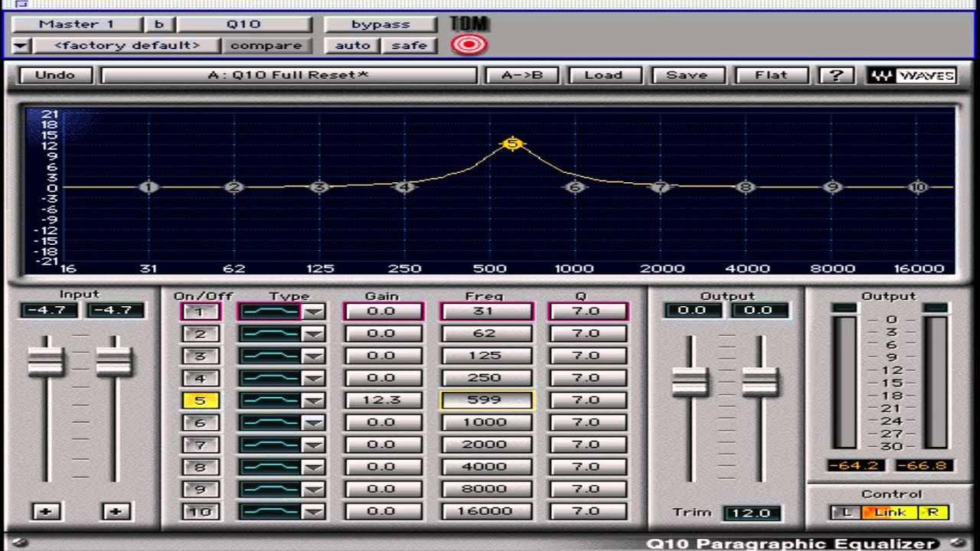Click band 5 filter type curve icon
This screenshot has width=980, height=551.
tap(270, 400)
